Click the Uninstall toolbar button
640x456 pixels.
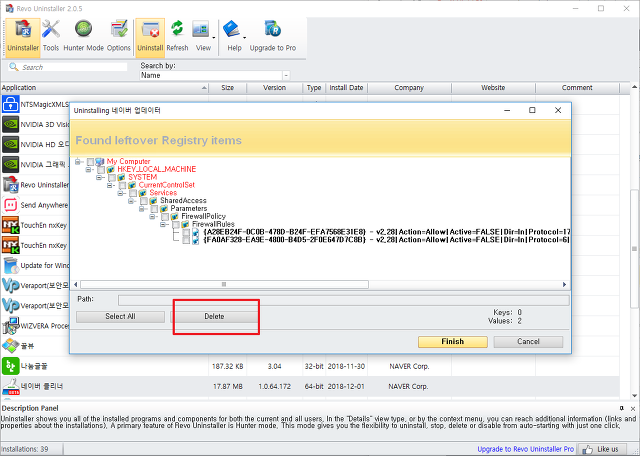pyautogui.click(x=150, y=37)
